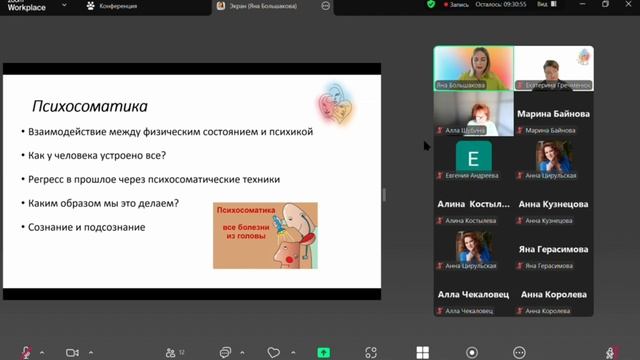Select Екатерина Гречаненок video tile
Image resolution: width=640 pixels, height=360 pixels.
(x=554, y=68)
